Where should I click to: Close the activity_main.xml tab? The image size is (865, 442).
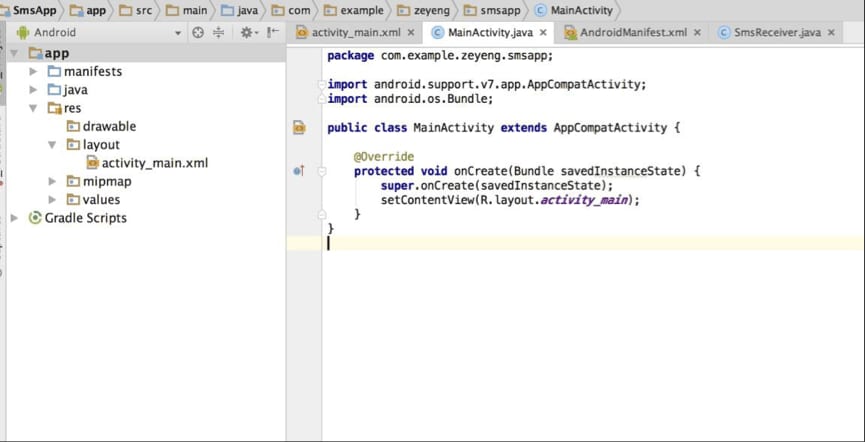click(x=410, y=33)
